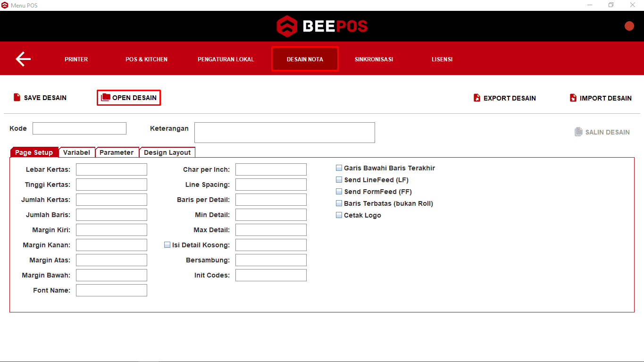Tick the Isi Detail Kosong checkbox

click(167, 245)
